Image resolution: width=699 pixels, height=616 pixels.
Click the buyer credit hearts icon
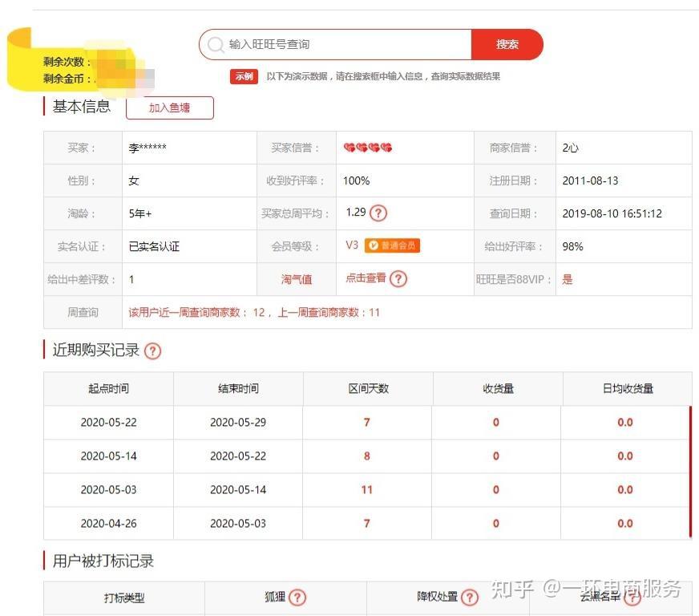[368, 148]
